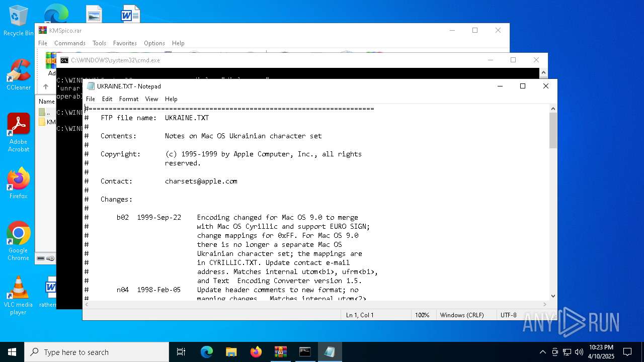Viewport: 644px width, 362px height.
Task: Click Notepad horizontal scroll left arrow
Action: tap(87, 304)
